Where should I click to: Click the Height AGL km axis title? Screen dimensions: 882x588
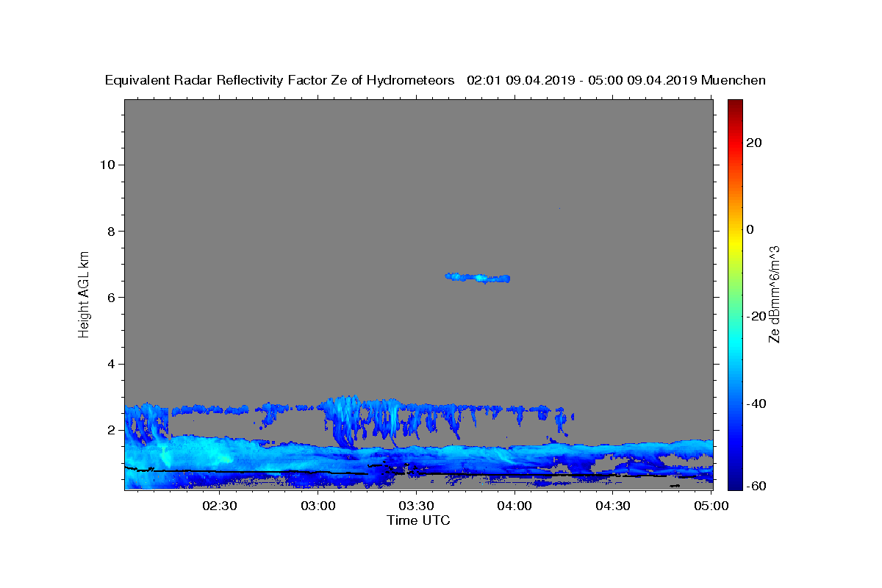click(x=85, y=294)
